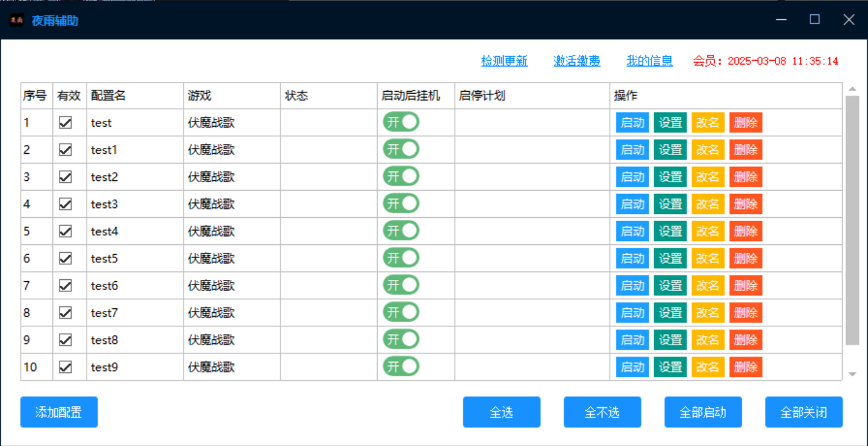Viewport: 868px width, 446px height.
Task: Rename test1 using 改名 button
Action: pyautogui.click(x=708, y=150)
